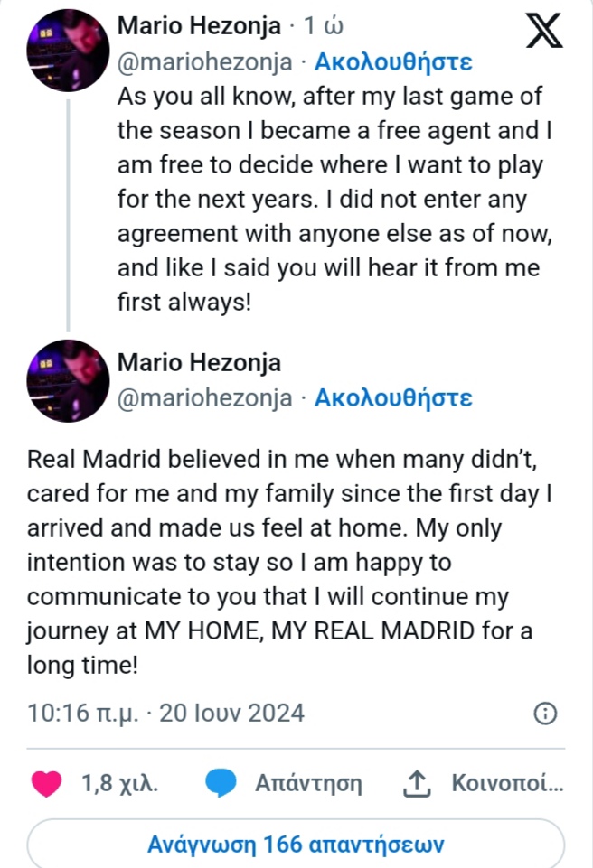Click the free agent tweet text
Image resolution: width=593 pixels, height=868 pixels.
click(x=334, y=199)
